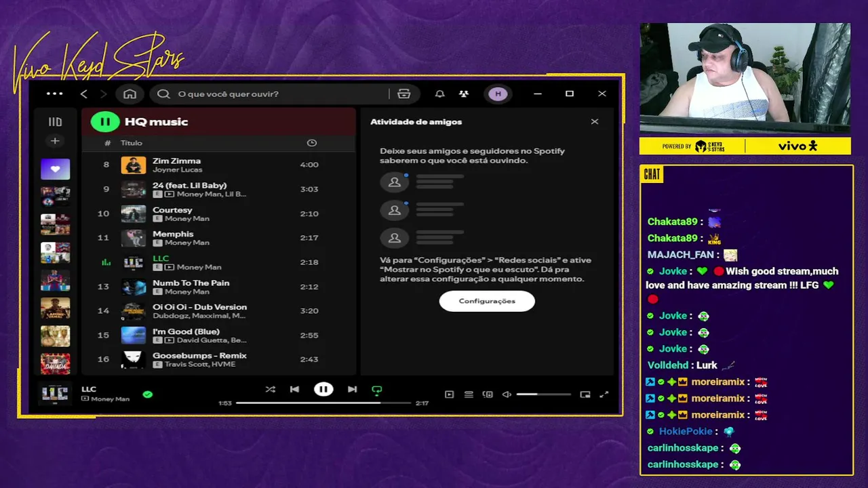Sort tracks by Título column

pyautogui.click(x=132, y=143)
